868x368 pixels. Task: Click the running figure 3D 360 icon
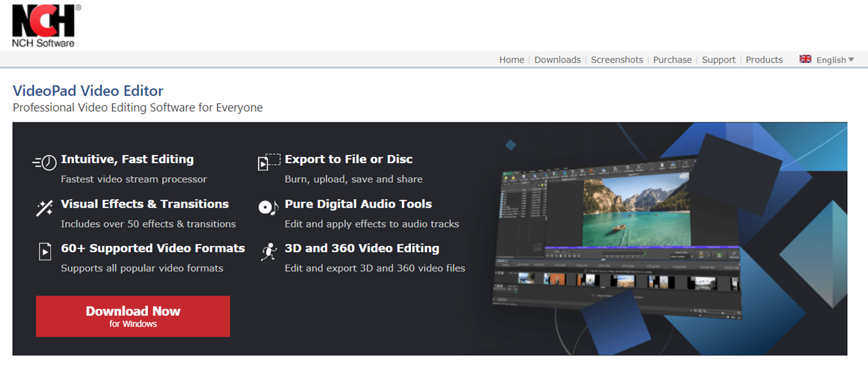pyautogui.click(x=269, y=252)
